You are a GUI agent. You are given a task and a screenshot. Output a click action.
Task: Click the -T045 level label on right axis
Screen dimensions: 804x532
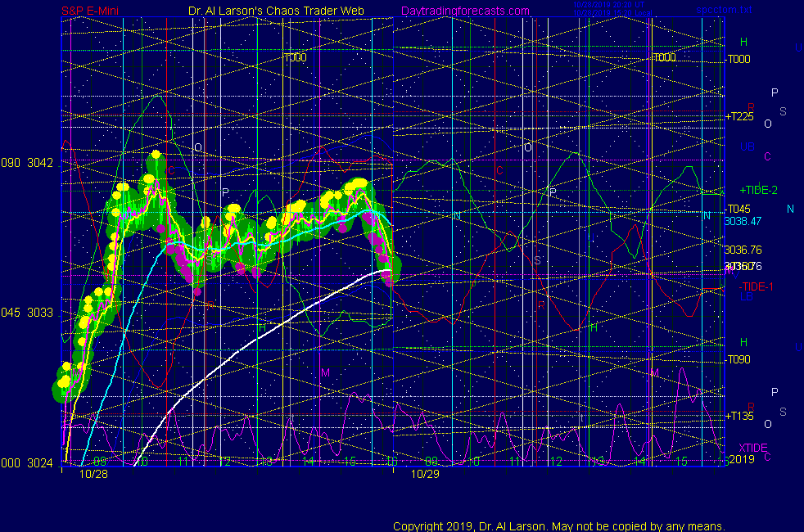(x=739, y=209)
